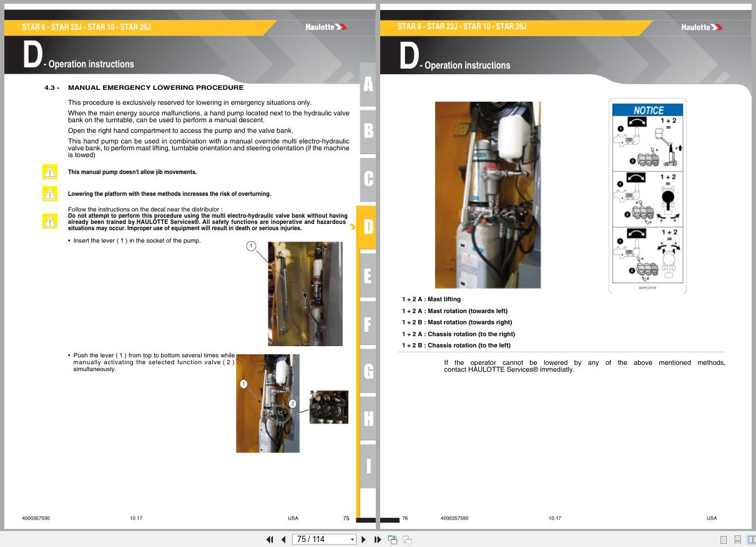Click the pump lever socket photo

[x=305, y=294]
